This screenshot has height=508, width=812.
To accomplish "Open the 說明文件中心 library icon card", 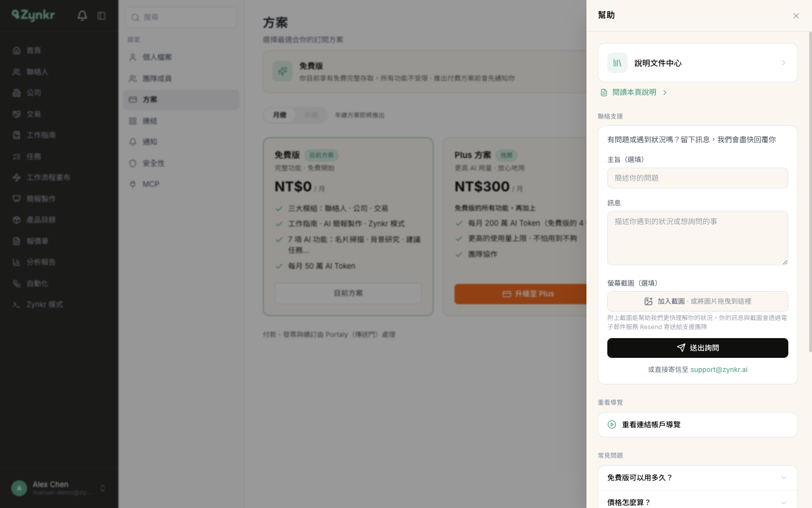I will point(617,63).
